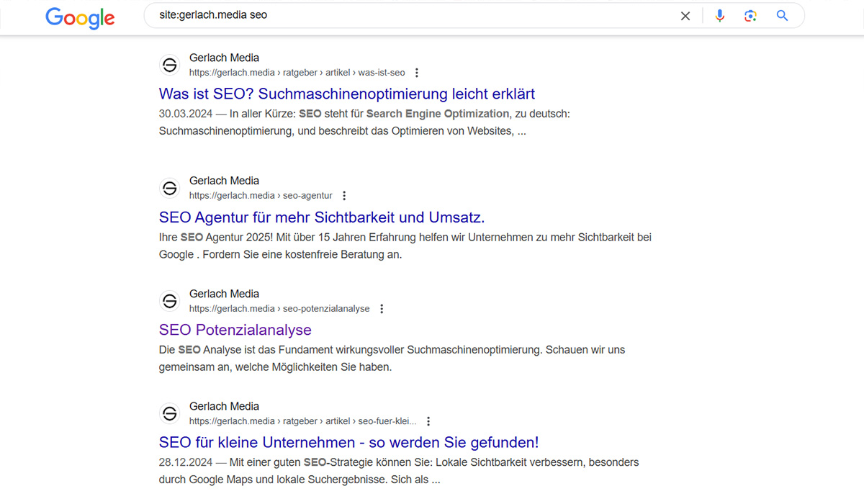The width and height of the screenshot is (864, 504).
Task: Open three-dot menu for seo-fuer-klei... result
Action: (428, 421)
